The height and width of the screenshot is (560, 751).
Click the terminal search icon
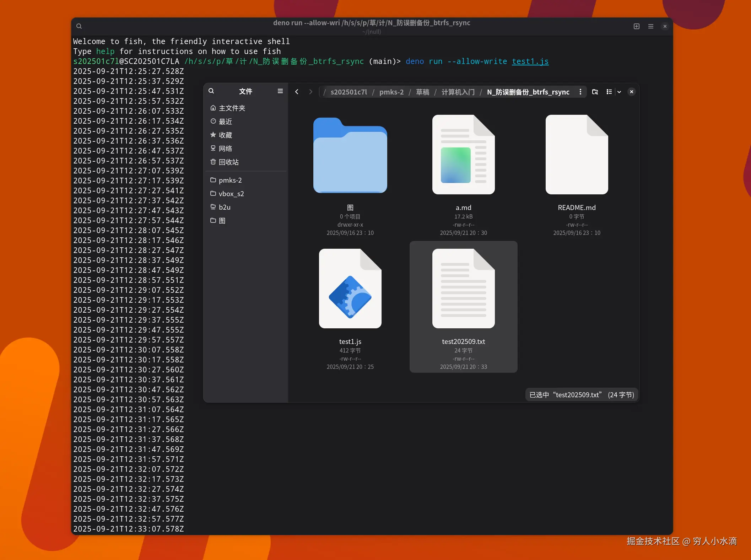pos(79,26)
